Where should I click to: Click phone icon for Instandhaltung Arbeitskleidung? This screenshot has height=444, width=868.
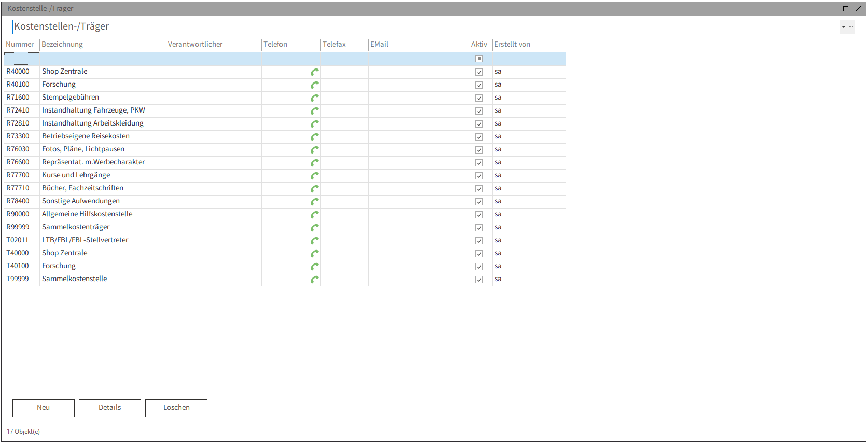(x=315, y=124)
